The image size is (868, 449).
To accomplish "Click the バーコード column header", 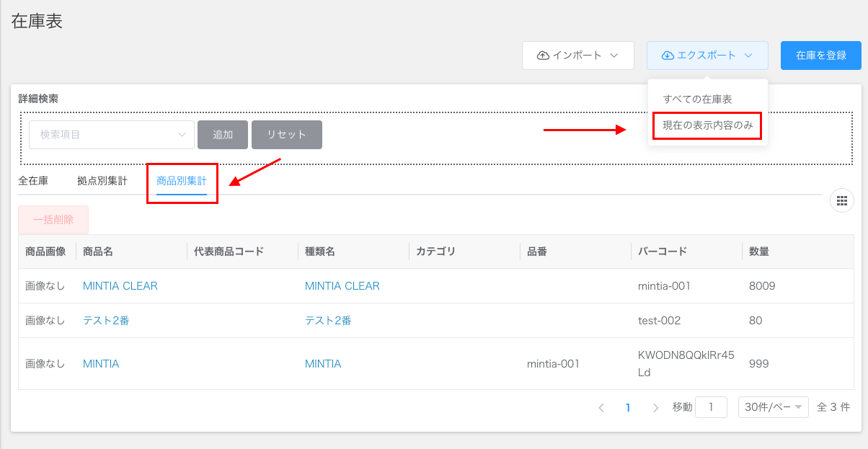I will tap(663, 252).
